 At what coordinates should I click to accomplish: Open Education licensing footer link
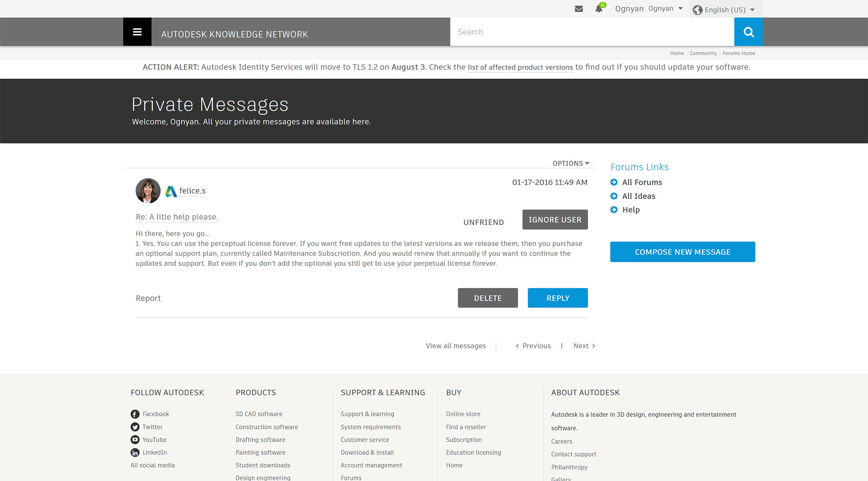click(473, 453)
